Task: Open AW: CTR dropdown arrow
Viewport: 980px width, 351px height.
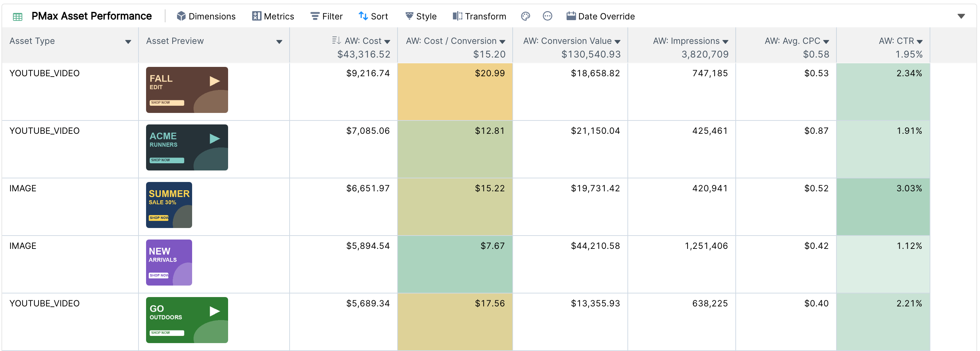Action: pos(920,42)
